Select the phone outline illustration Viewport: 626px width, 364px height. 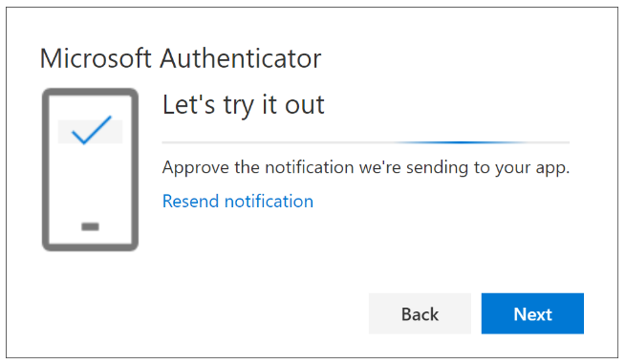tap(90, 170)
